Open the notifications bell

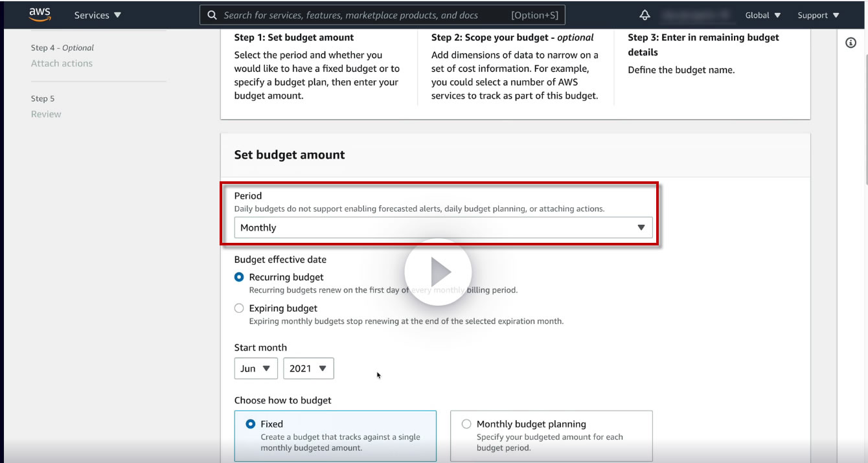(x=645, y=15)
